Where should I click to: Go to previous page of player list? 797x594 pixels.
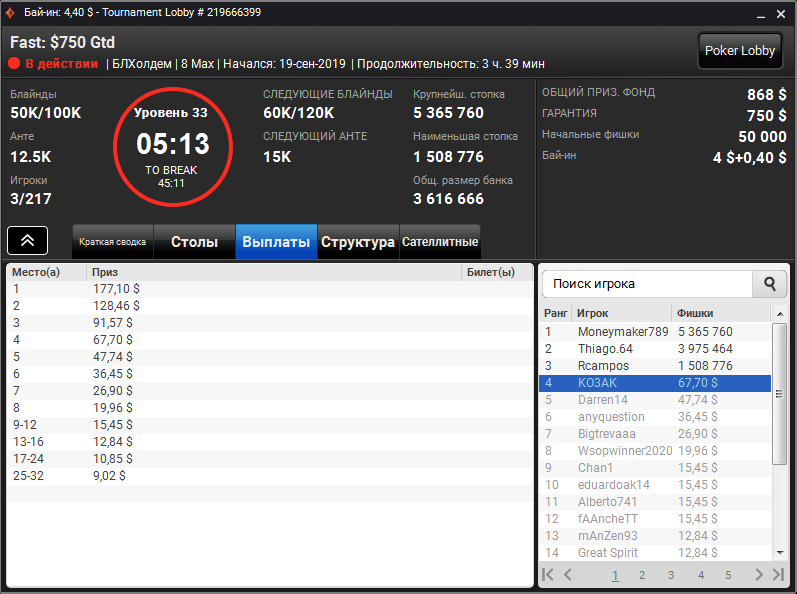(568, 575)
